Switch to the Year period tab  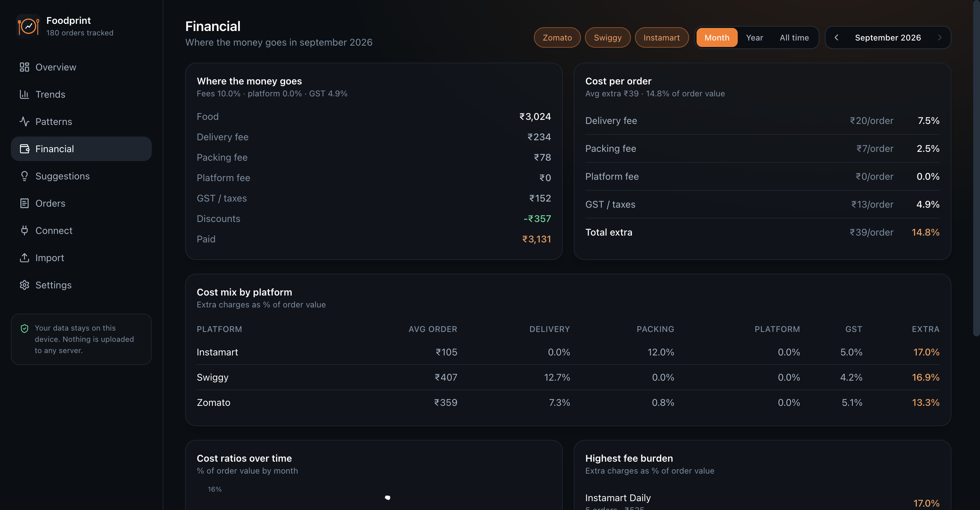[x=754, y=38]
